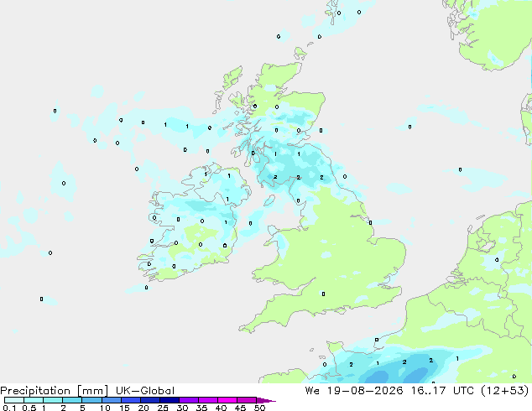Screen dimensions: 532x411
Task: Click the 1–2 mm legend color swatch
Action: 53,400
